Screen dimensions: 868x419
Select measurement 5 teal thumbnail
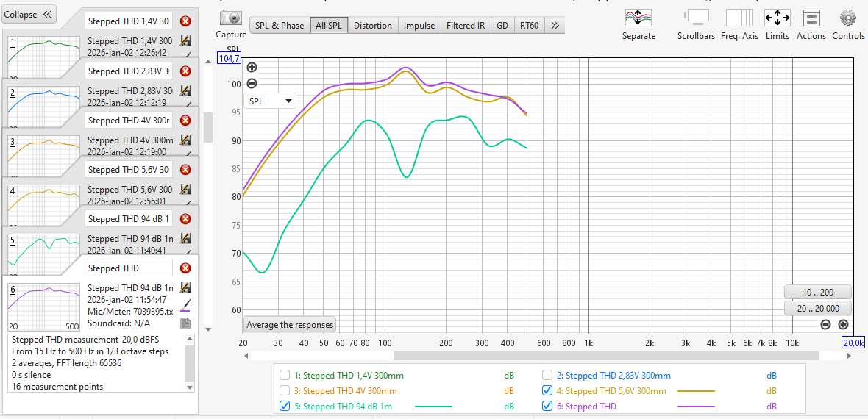(44, 254)
